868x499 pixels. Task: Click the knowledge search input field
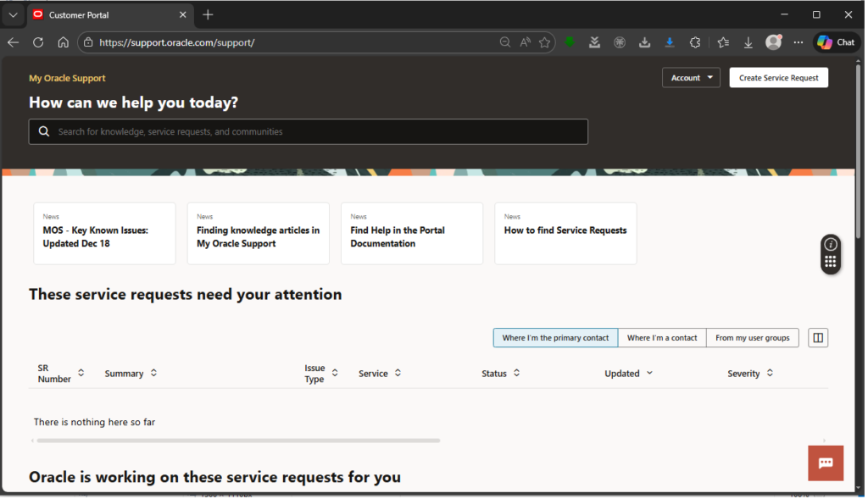point(314,132)
